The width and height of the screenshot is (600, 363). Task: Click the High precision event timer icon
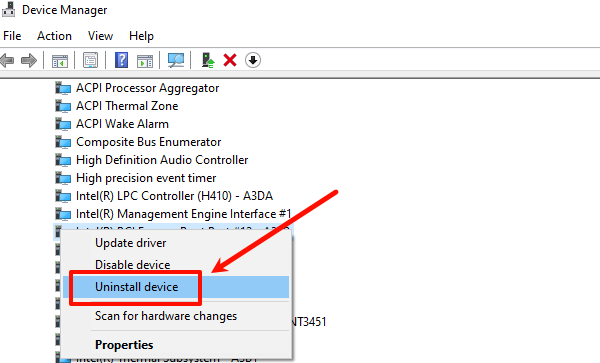[63, 178]
